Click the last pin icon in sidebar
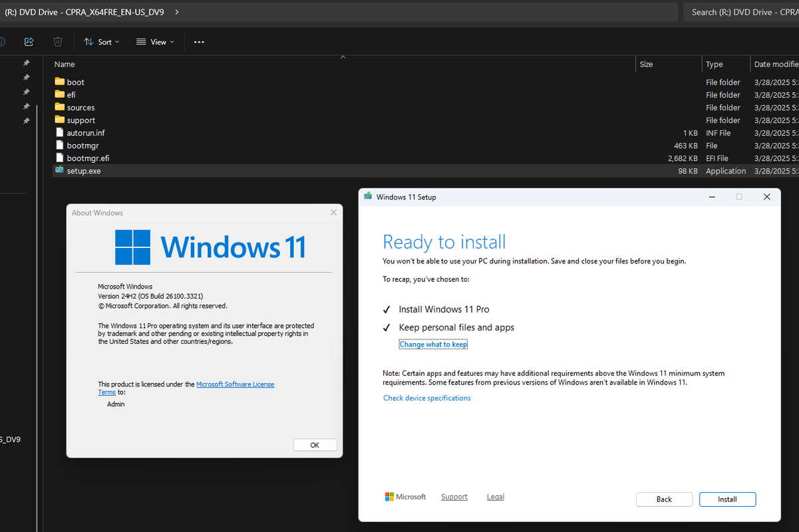799x532 pixels. point(27,121)
